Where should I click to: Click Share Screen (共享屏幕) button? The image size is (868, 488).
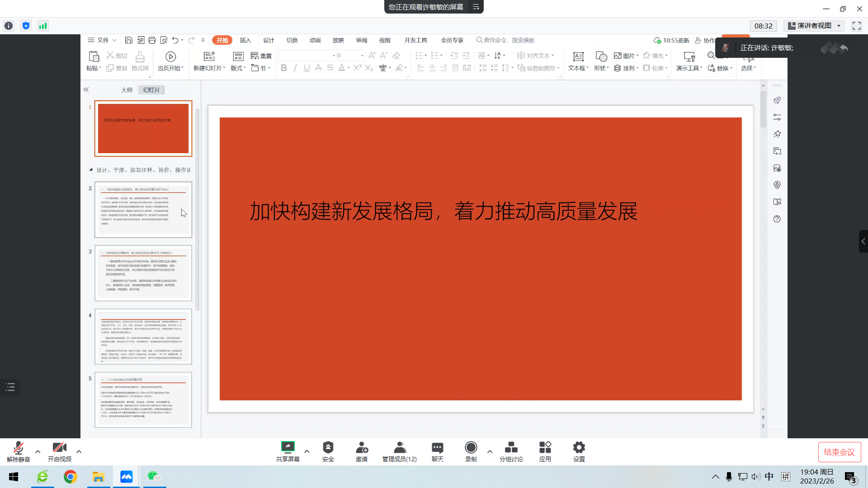288,451
